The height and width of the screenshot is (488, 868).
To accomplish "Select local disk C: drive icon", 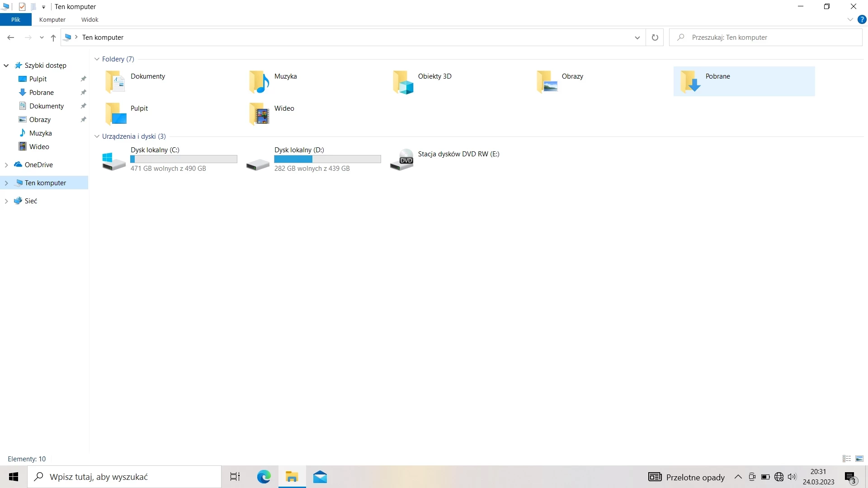I will [114, 161].
